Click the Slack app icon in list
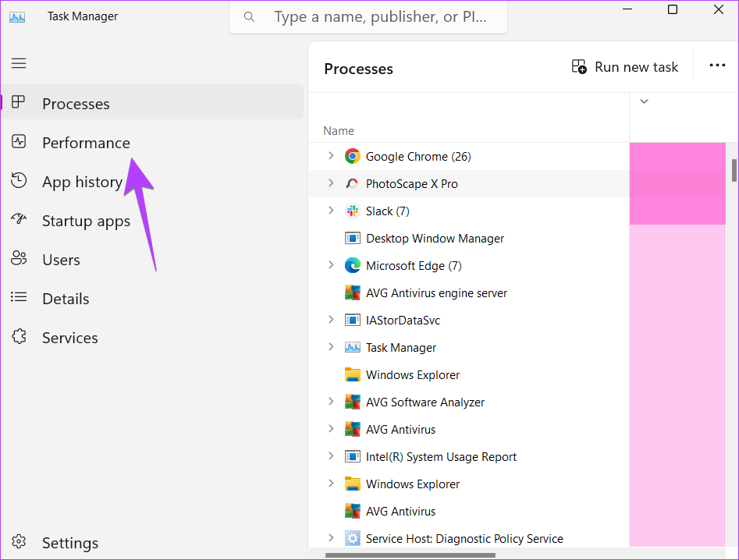This screenshot has width=739, height=560. pos(353,211)
